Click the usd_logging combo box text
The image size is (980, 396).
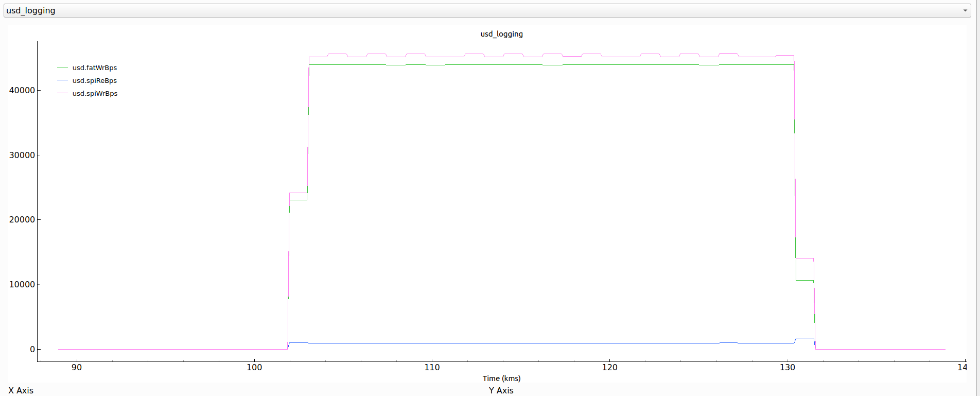pyautogui.click(x=31, y=11)
